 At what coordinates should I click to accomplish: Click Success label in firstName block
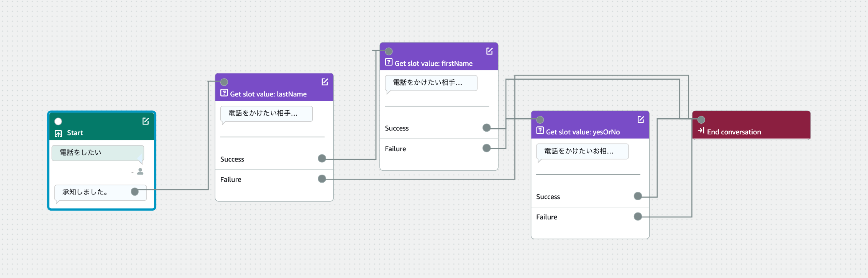tap(397, 128)
